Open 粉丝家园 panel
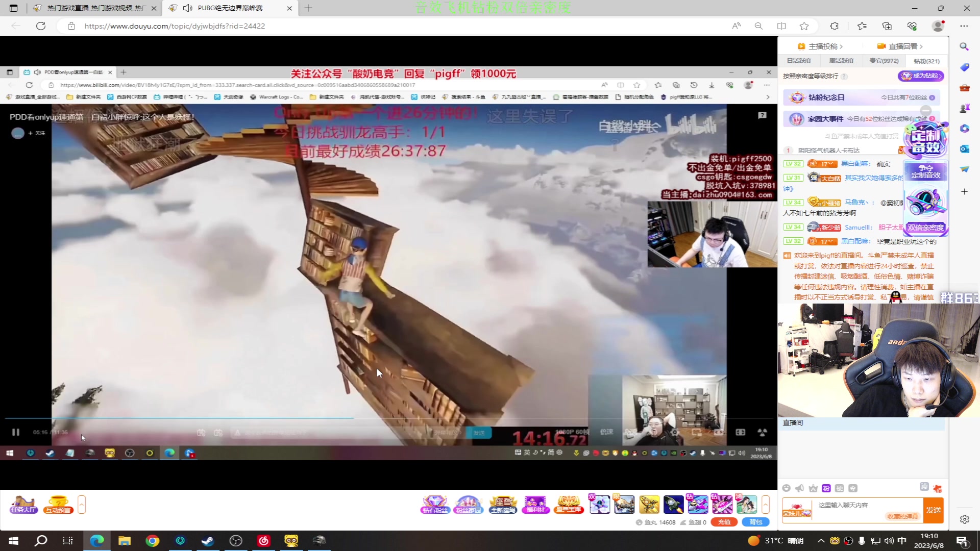Viewport: 980px width, 551px height. point(469,505)
